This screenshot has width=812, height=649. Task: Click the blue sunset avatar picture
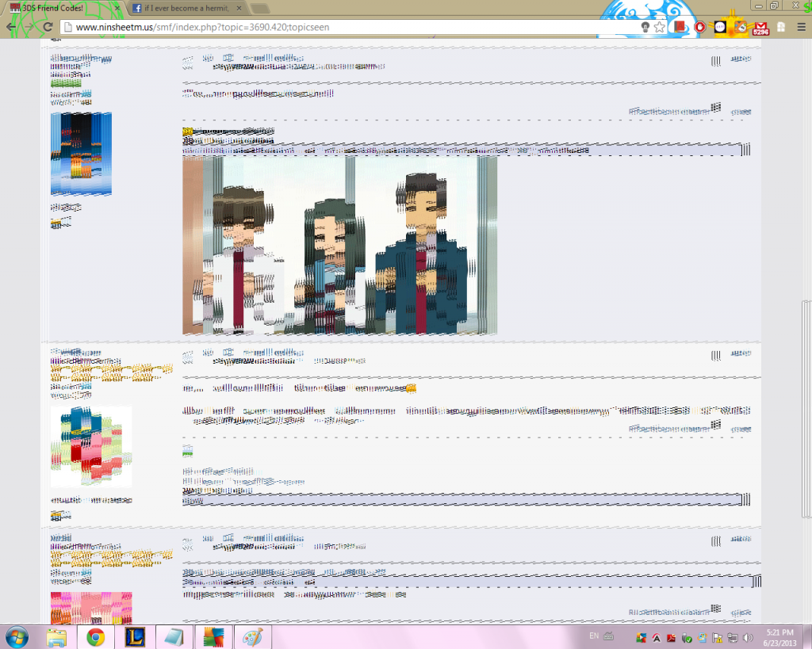point(82,154)
